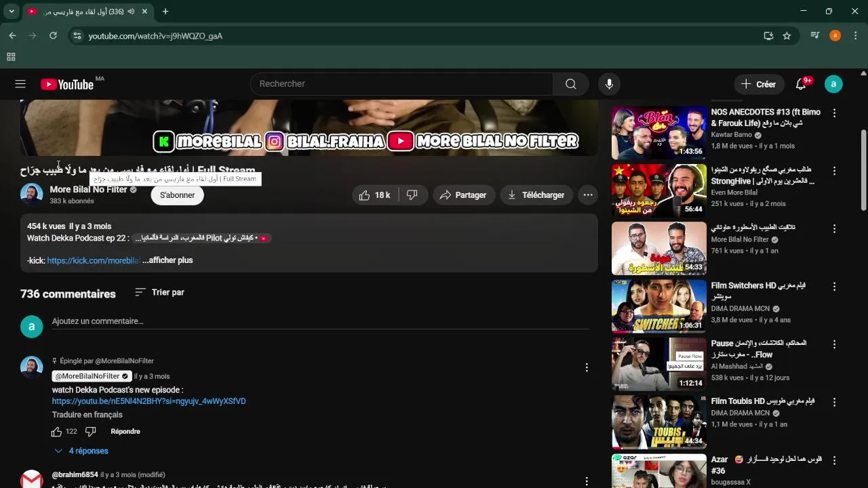Screen dimensions: 868x488
Task: Like the pinned comment with 122 likes
Action: point(57,432)
